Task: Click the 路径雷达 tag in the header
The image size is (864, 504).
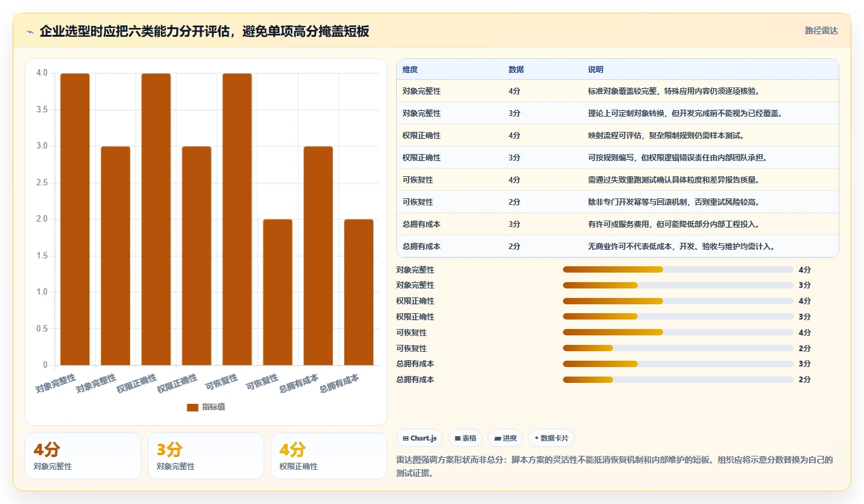Action: pyautogui.click(x=821, y=30)
